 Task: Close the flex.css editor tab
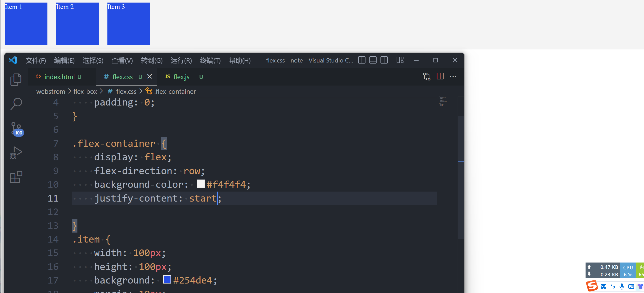[150, 77]
